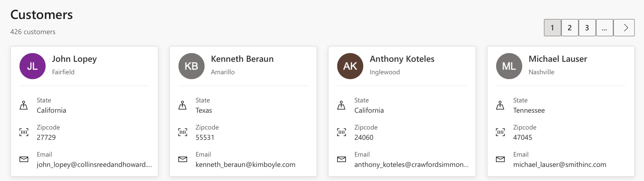Click the ML avatar for Michael Lauser

tap(509, 66)
